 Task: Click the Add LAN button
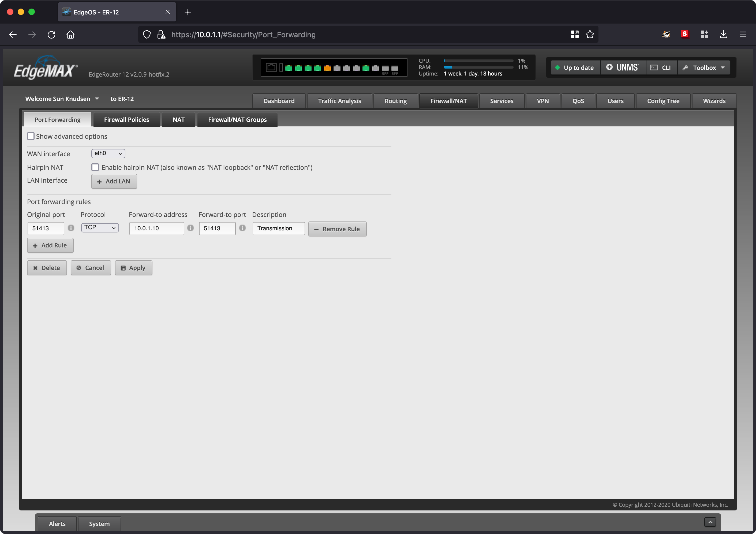click(x=114, y=181)
